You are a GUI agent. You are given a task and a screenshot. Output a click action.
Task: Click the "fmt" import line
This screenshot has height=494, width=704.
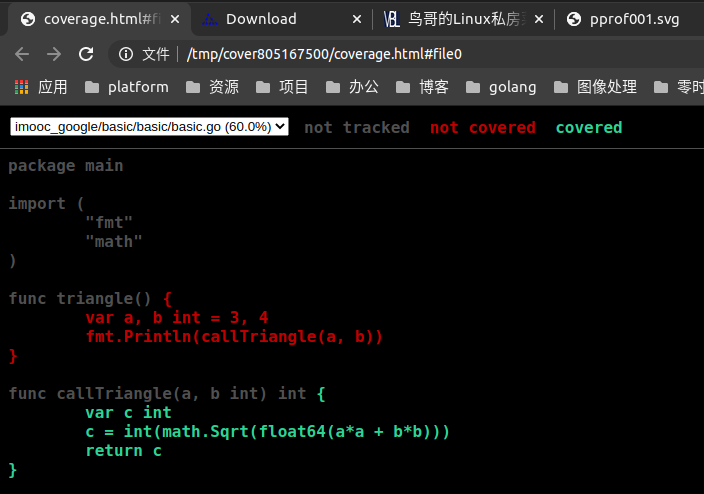click(x=109, y=223)
